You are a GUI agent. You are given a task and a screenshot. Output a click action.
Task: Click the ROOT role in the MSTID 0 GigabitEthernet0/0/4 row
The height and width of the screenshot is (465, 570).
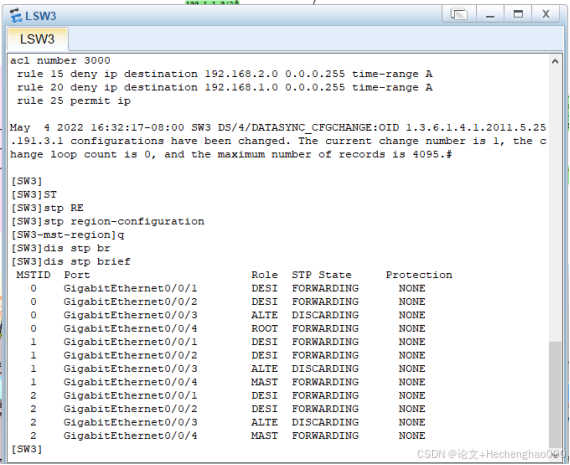[x=264, y=328]
